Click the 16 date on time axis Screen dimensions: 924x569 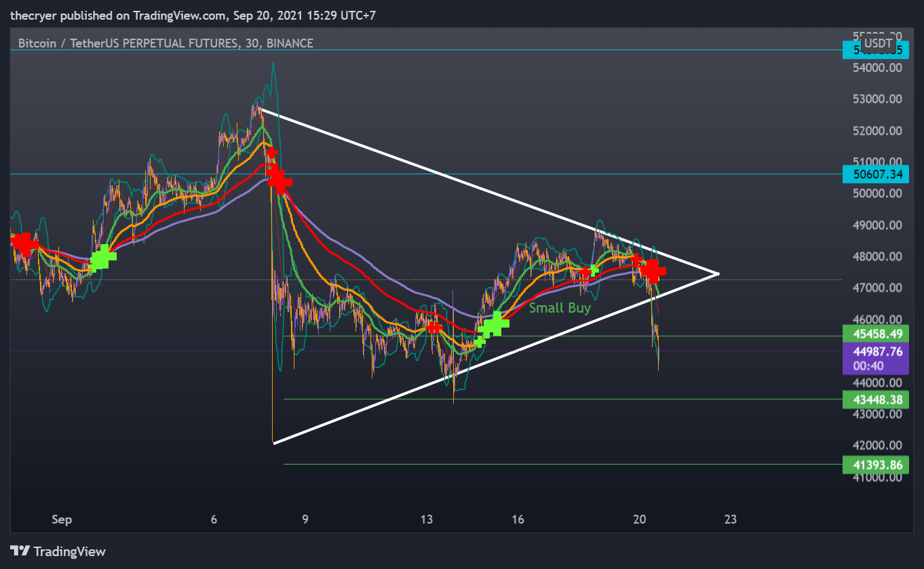(518, 520)
